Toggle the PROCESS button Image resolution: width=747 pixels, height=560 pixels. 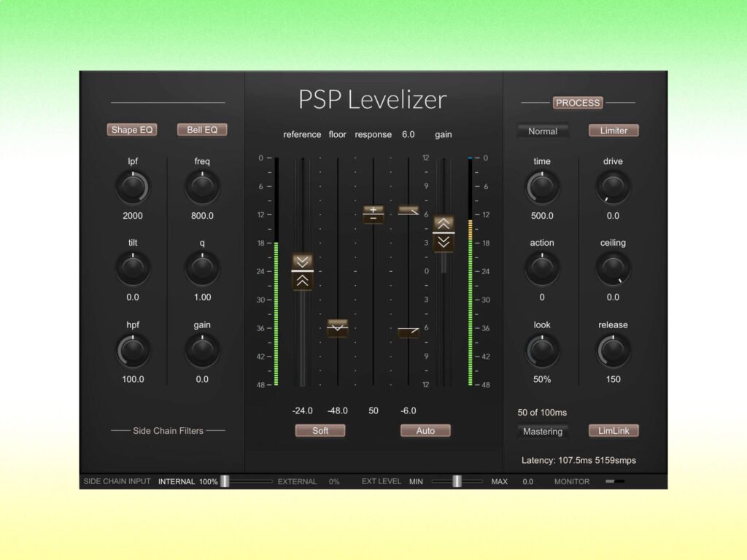point(578,103)
